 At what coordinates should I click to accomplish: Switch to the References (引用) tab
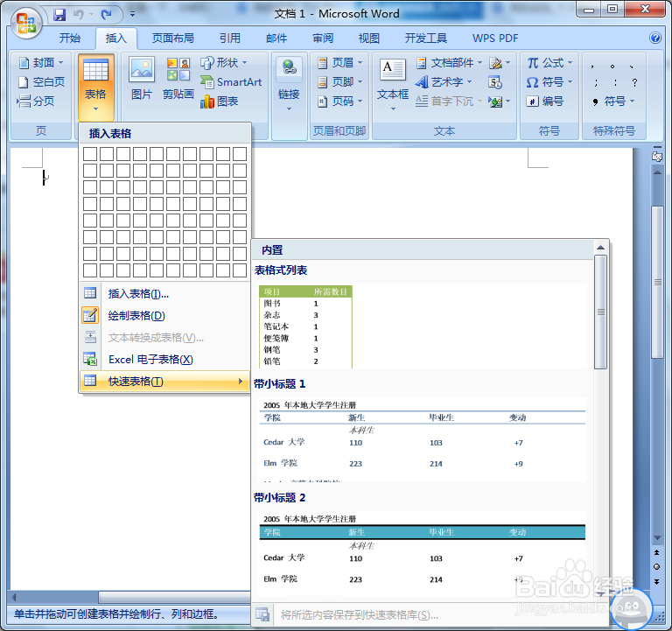point(230,39)
